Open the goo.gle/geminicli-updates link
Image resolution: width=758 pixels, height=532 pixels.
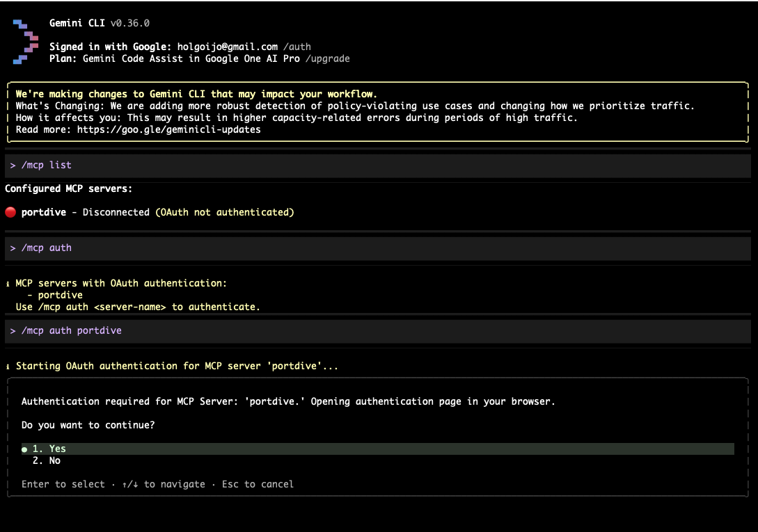pyautogui.click(x=168, y=129)
